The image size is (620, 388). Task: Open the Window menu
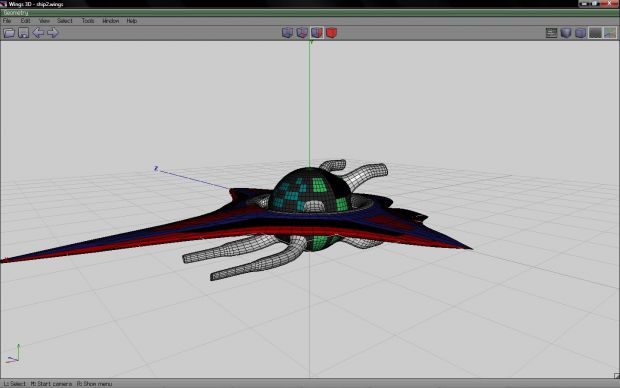tap(111, 21)
